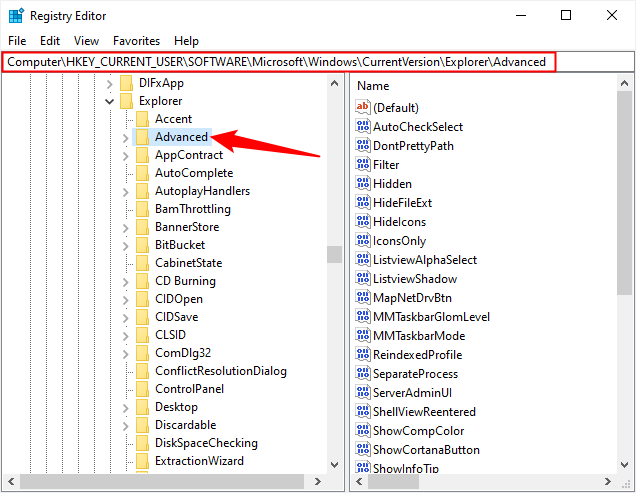Open the Edit menu
The image size is (636, 493).
tap(50, 41)
